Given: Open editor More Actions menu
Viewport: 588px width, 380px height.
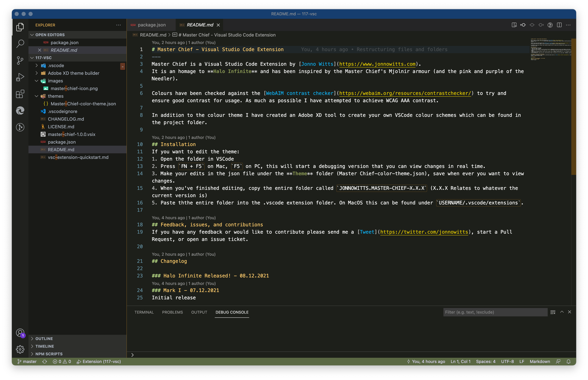Looking at the screenshot, I should pos(568,25).
